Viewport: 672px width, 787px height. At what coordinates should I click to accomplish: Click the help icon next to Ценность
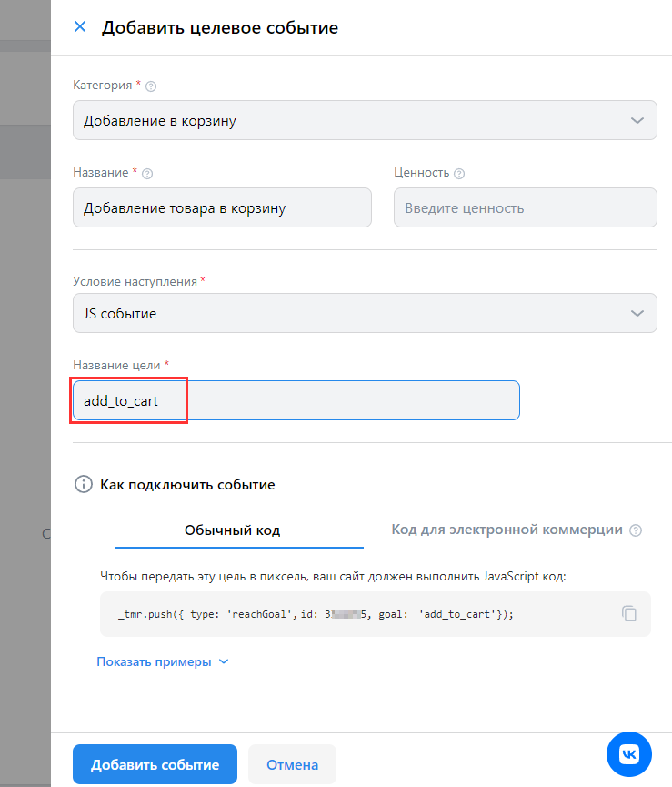tap(459, 173)
